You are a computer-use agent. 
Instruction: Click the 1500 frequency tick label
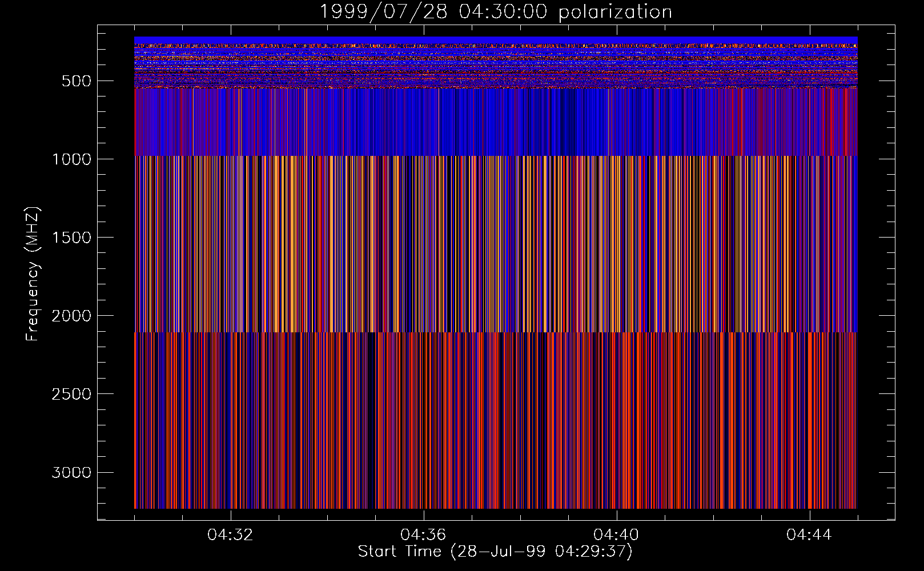[71, 238]
